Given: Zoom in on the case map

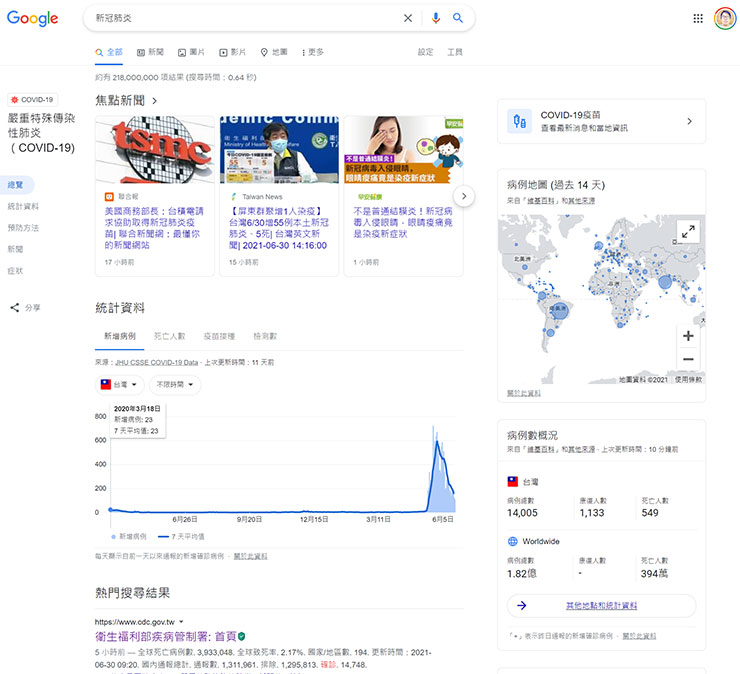Looking at the screenshot, I should [688, 336].
